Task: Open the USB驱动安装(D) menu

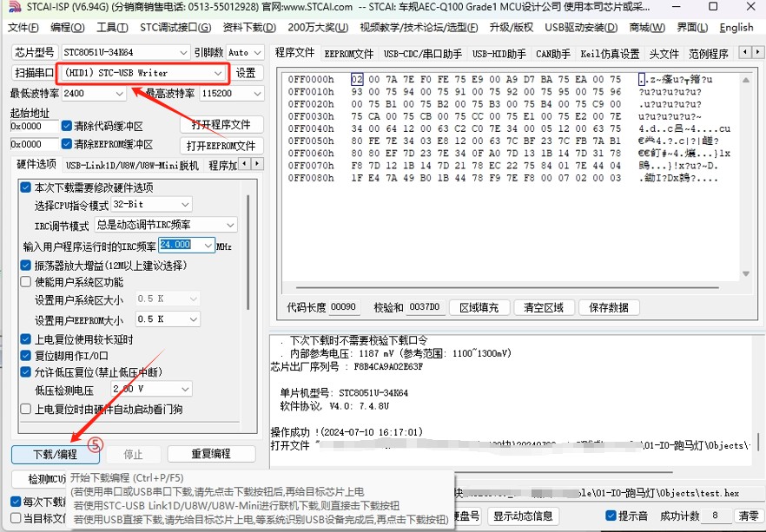Action: click(581, 28)
